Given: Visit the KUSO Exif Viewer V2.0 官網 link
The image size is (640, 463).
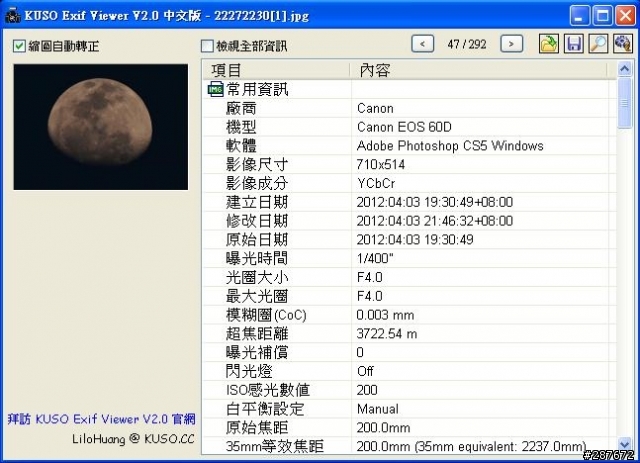Looking at the screenshot, I should (101, 419).
